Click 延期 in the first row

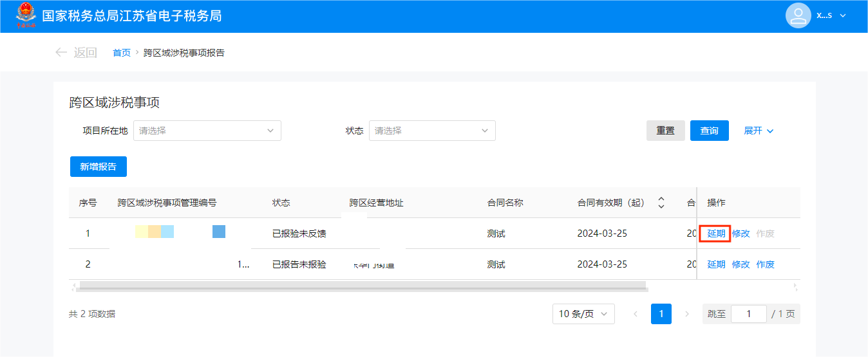click(x=716, y=233)
